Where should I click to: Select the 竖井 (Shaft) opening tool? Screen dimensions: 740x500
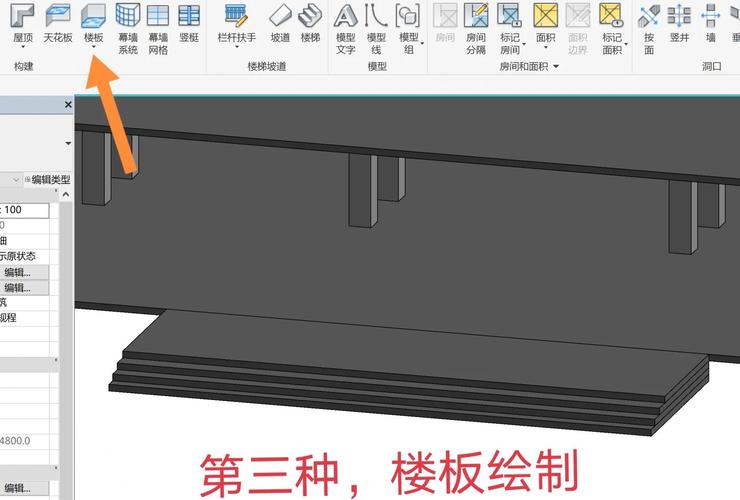(679, 21)
